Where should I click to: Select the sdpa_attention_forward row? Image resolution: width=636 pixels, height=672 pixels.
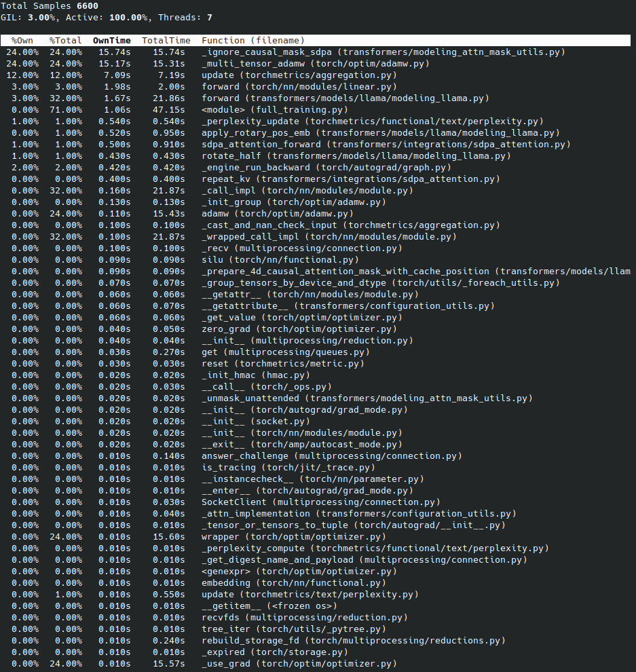(386, 145)
